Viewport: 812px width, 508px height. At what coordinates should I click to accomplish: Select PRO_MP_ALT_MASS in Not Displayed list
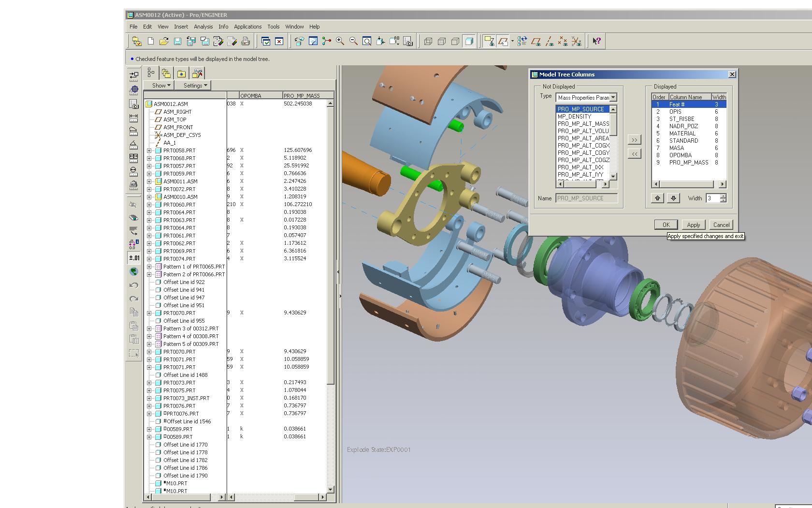[583, 124]
